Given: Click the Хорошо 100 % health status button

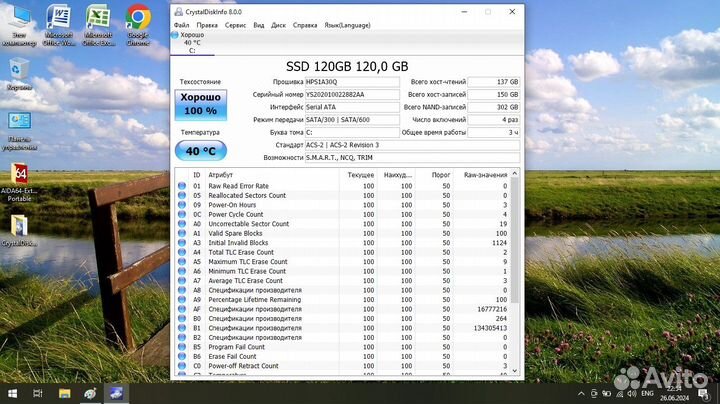Looking at the screenshot, I should point(201,105).
